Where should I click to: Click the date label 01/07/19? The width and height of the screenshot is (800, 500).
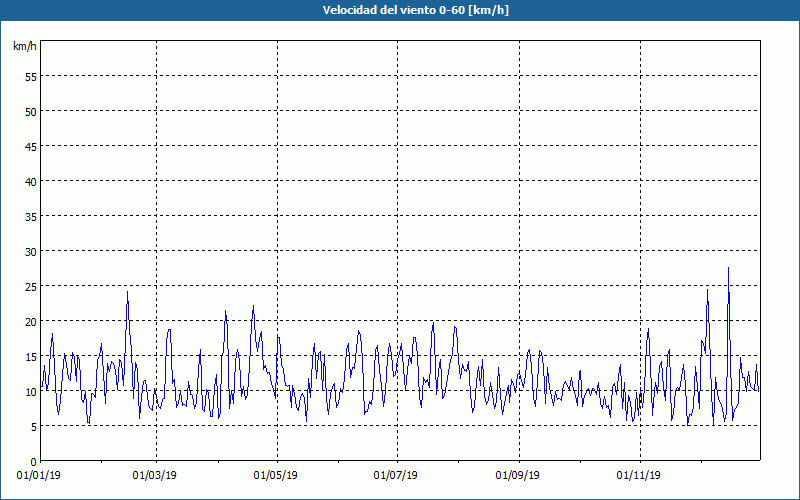click(395, 476)
